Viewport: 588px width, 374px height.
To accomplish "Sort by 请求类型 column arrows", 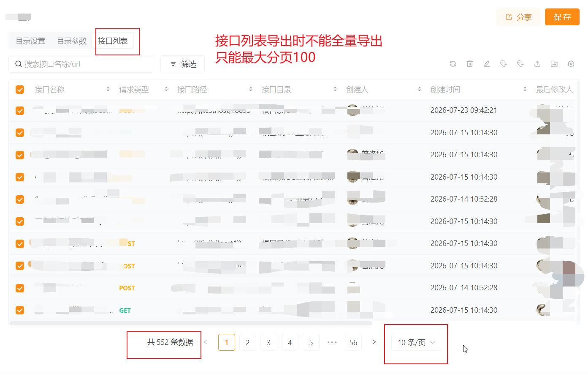I will pyautogui.click(x=166, y=89).
